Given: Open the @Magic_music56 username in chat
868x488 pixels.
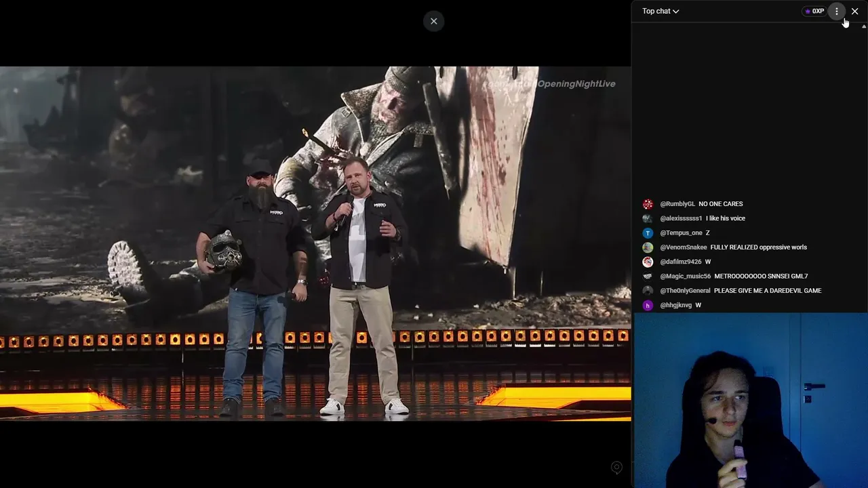Looking at the screenshot, I should coord(686,277).
